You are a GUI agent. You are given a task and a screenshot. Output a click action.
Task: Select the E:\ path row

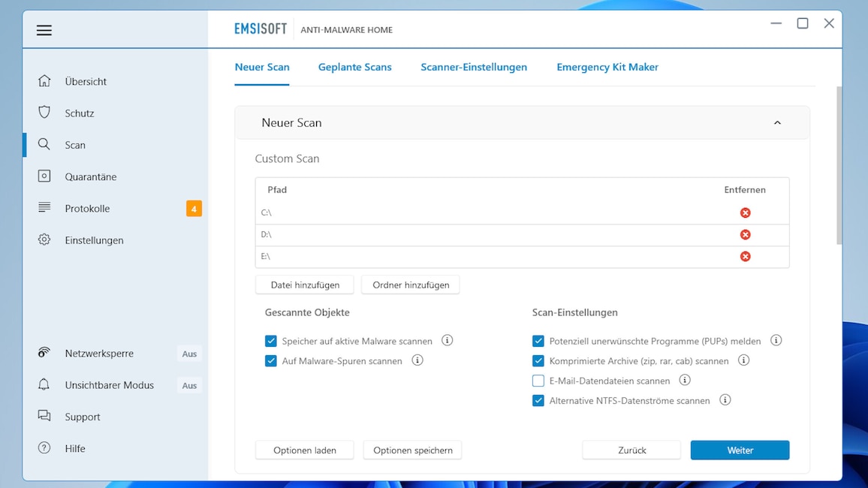(x=522, y=257)
